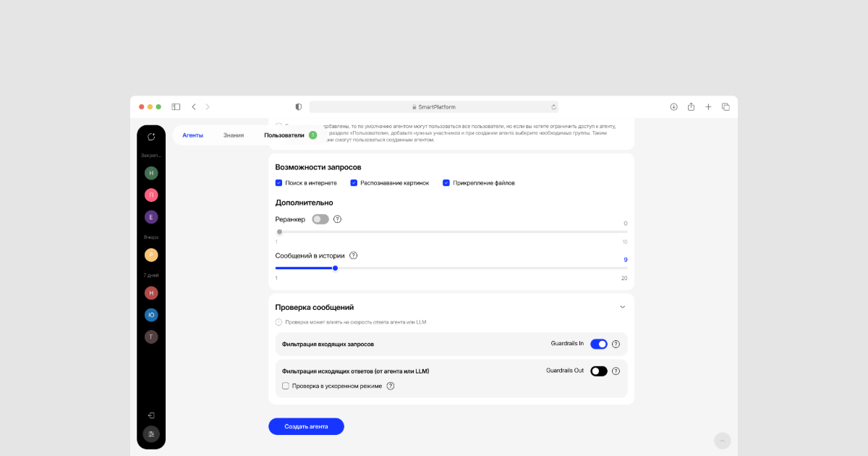Open the logout icon in the sidebar
The height and width of the screenshot is (456, 868).
click(151, 415)
